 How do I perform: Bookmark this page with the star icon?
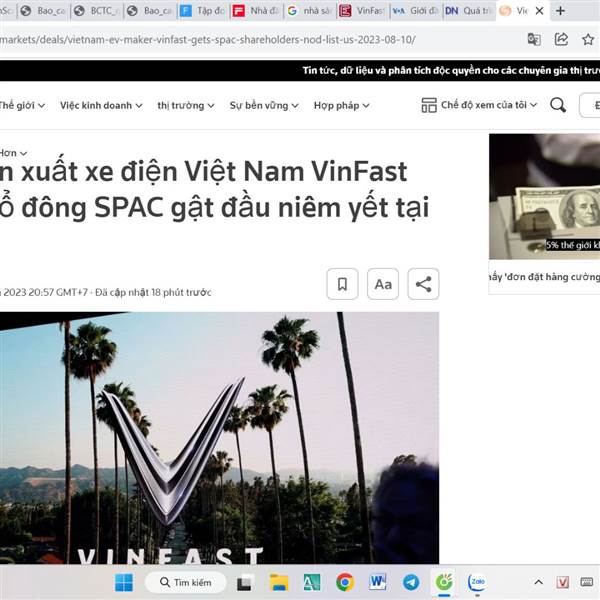tap(588, 39)
